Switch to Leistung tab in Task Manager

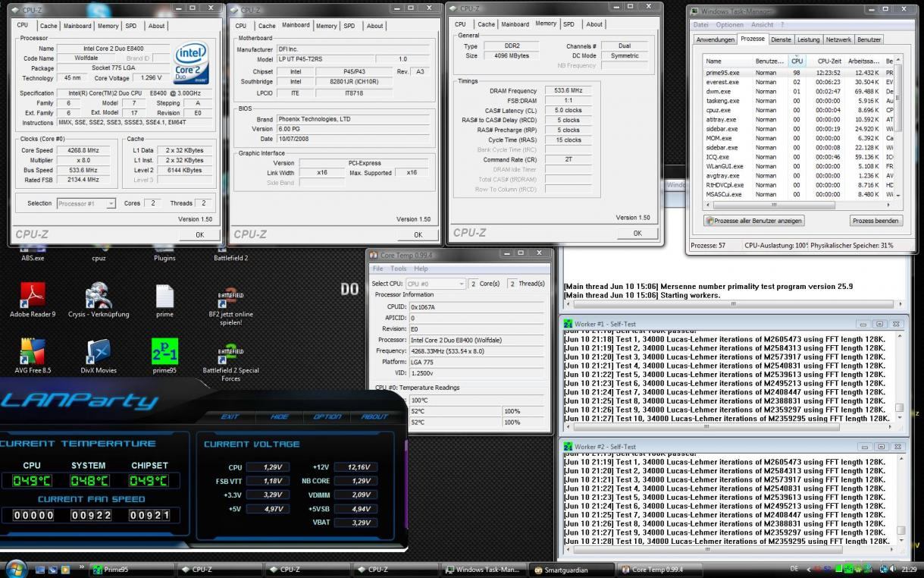coord(808,39)
